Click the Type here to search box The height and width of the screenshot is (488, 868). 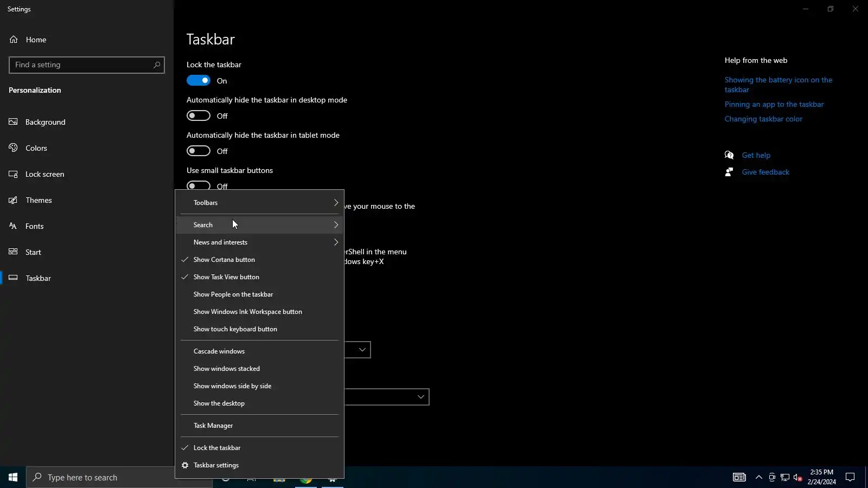[x=100, y=477]
